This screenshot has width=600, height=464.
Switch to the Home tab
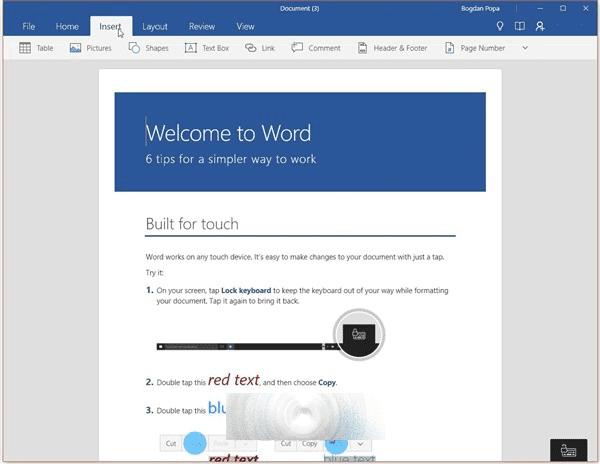[x=67, y=26]
